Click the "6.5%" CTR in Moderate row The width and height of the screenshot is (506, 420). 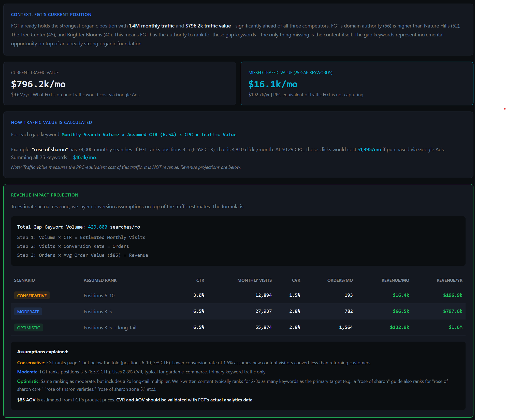[x=199, y=311]
